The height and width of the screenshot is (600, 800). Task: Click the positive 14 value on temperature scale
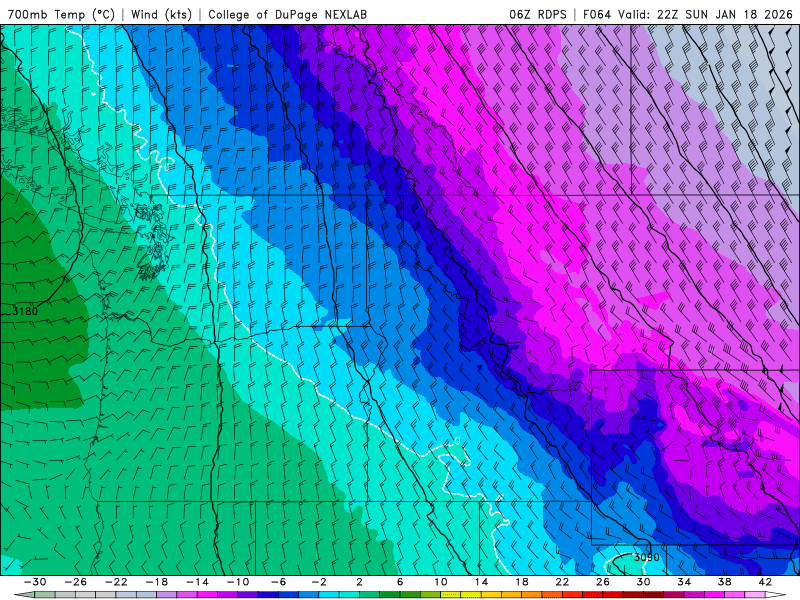pyautogui.click(x=481, y=582)
